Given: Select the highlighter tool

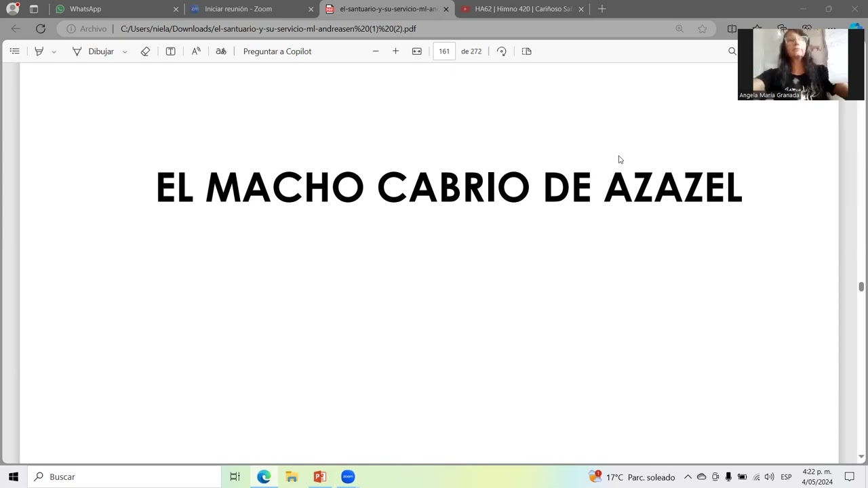Looking at the screenshot, I should [x=39, y=52].
